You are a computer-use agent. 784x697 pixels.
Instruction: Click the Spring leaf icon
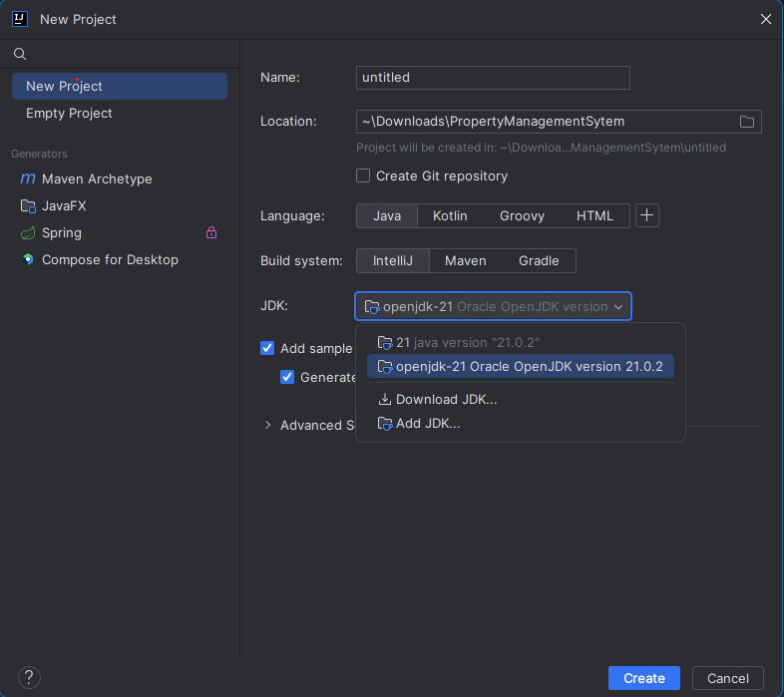coord(28,232)
